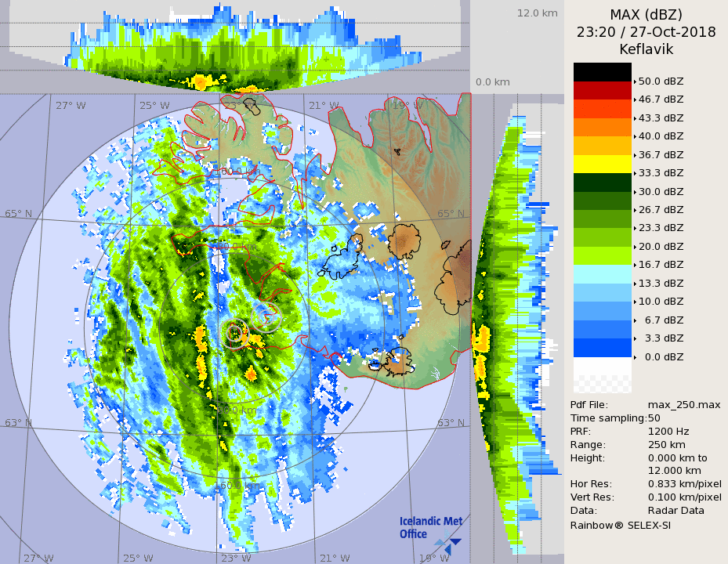Click the Keflavik station name

(646, 49)
